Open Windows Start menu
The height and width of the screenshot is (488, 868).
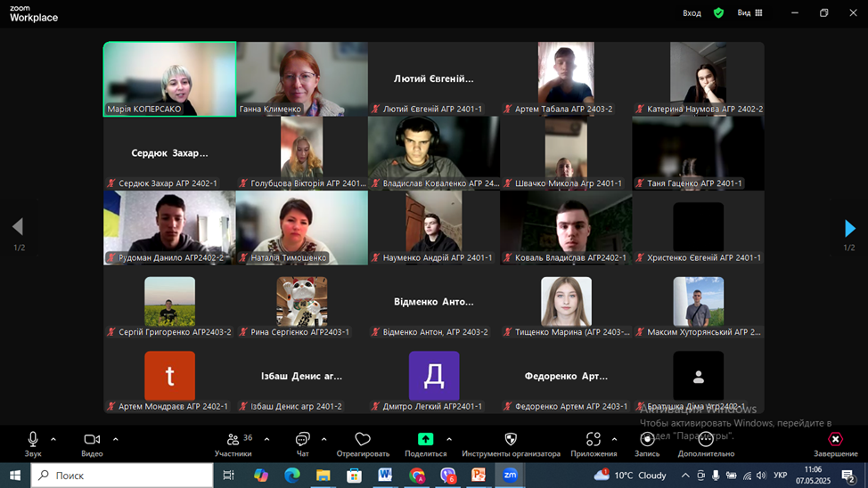pos(15,476)
